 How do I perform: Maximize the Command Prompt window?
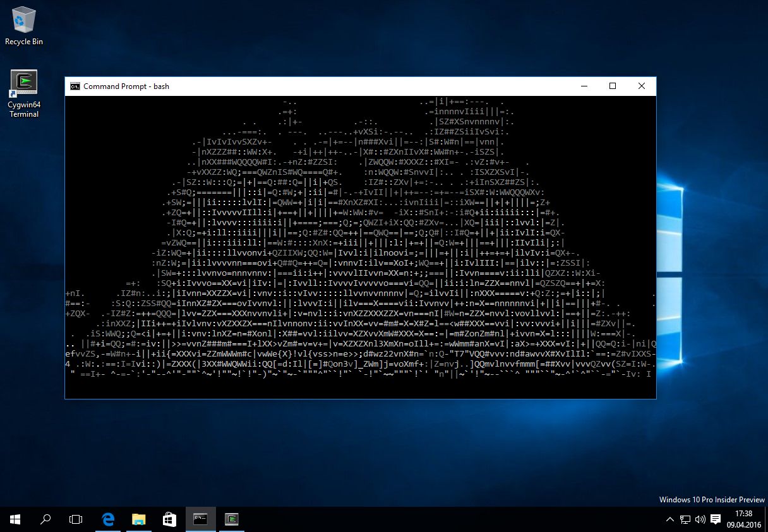click(613, 86)
